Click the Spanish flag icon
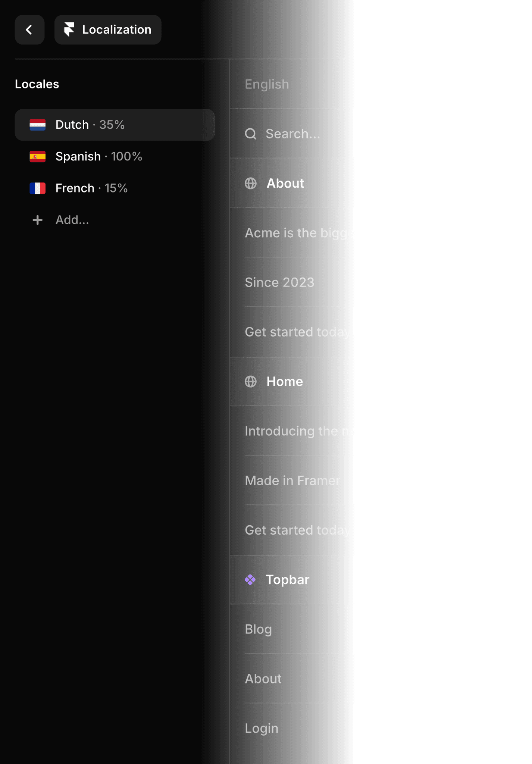532x764 pixels. click(x=38, y=157)
